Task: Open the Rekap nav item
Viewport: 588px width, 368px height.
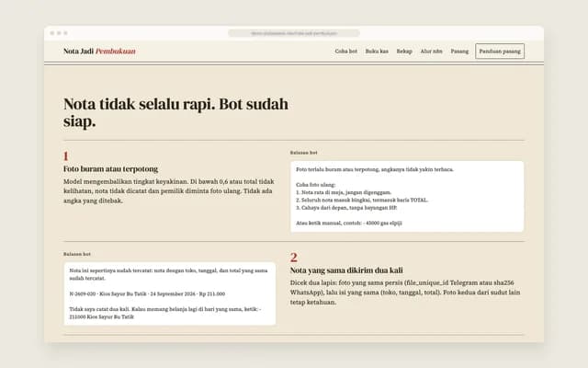Action: pyautogui.click(x=404, y=52)
